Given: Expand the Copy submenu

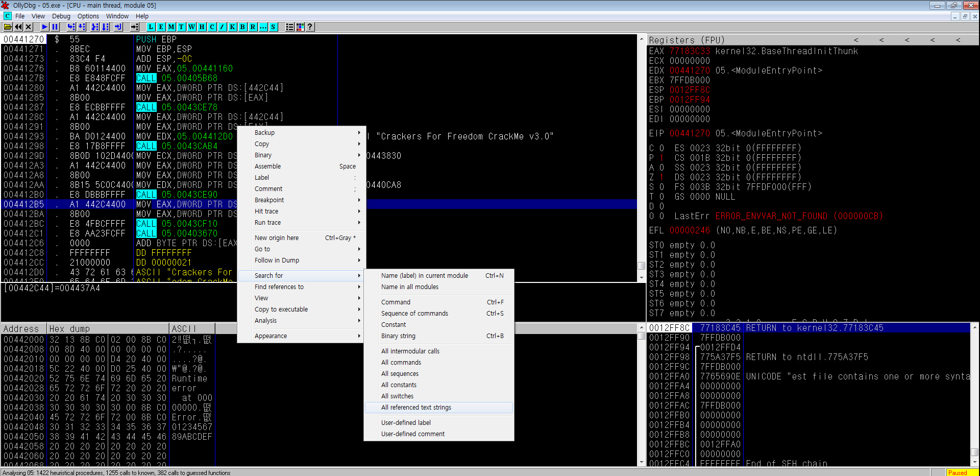Looking at the screenshot, I should (301, 144).
